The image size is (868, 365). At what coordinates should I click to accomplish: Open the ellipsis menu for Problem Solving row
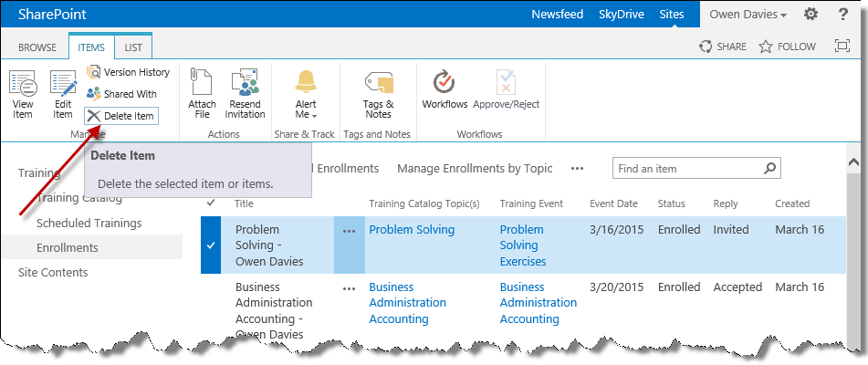click(350, 232)
